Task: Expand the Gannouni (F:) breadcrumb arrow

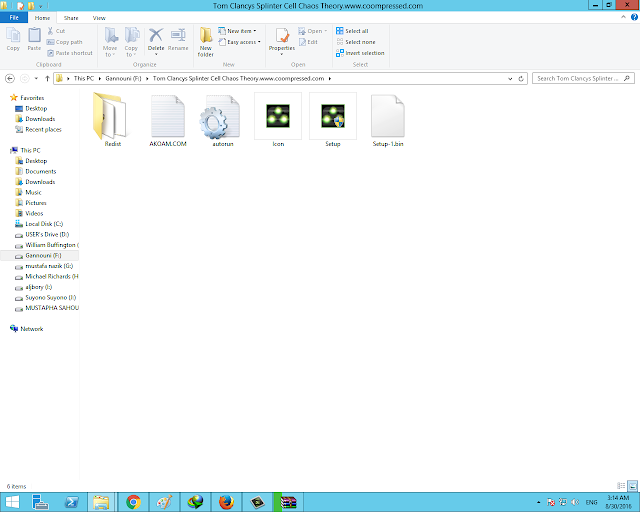Action: [x=147, y=78]
